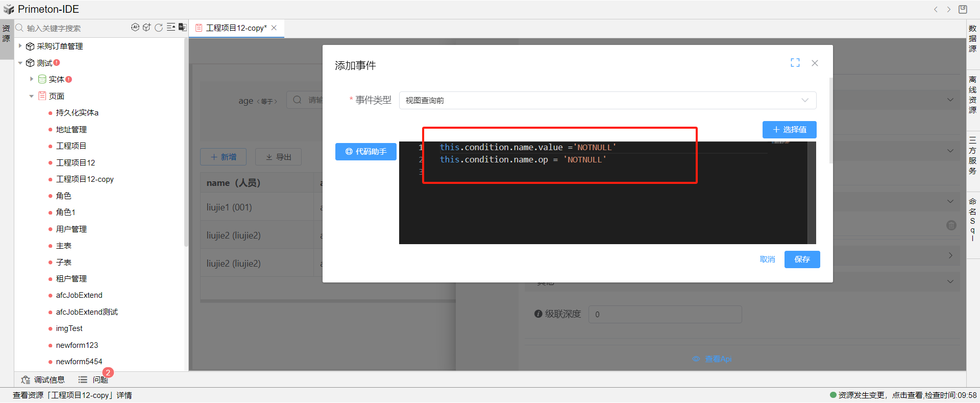Open the 事件类型 dropdown
This screenshot has width=980, height=403.
point(607,101)
